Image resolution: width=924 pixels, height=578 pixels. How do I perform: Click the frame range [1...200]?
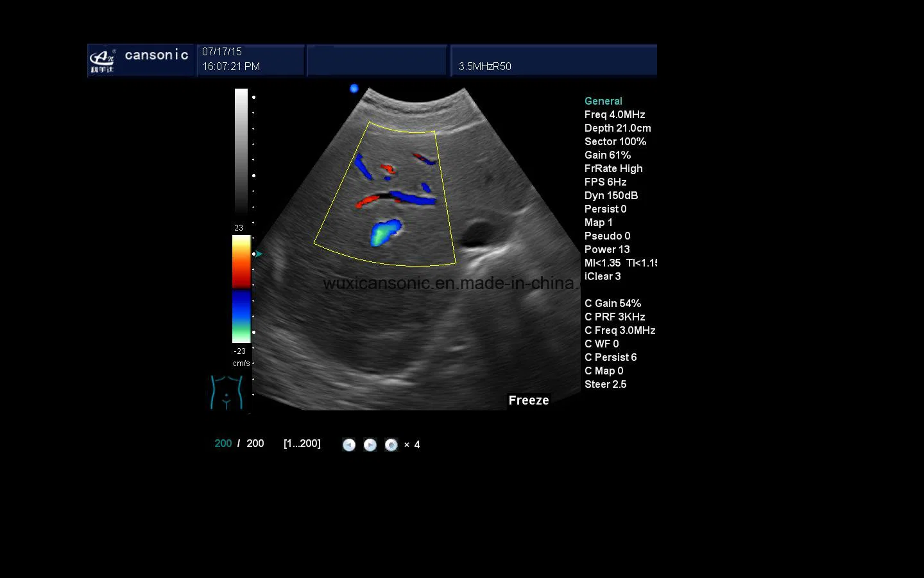point(302,444)
